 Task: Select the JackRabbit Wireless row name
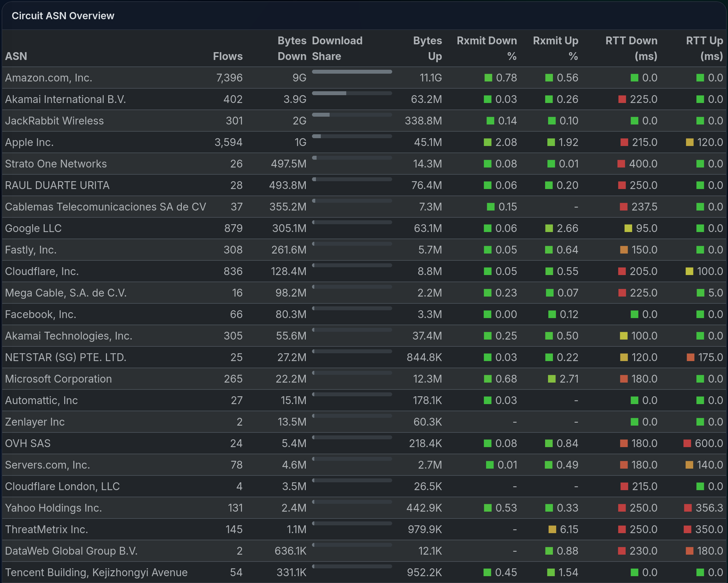click(x=54, y=121)
